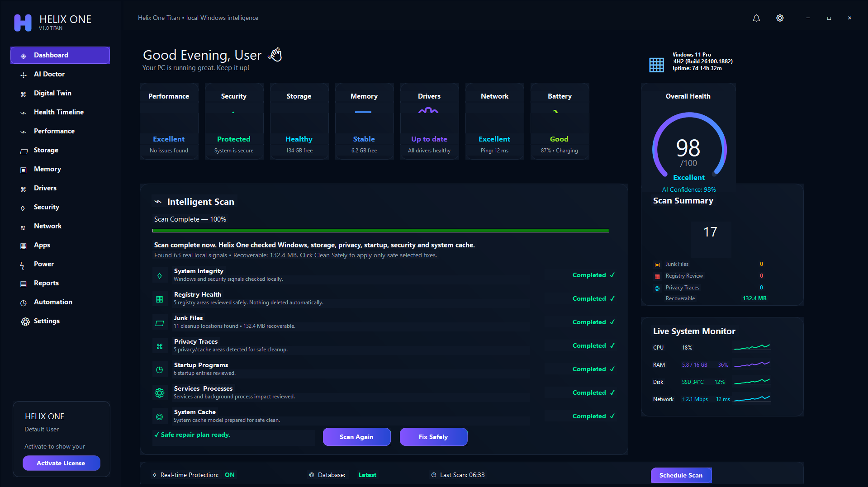The image size is (868, 487).
Task: Click the Default User label
Action: tap(42, 429)
